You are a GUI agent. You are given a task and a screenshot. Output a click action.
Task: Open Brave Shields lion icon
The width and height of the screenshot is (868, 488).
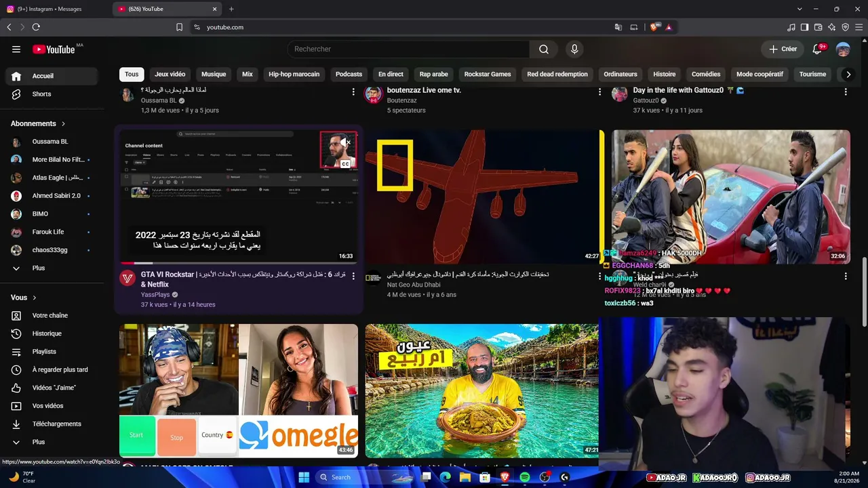tap(654, 27)
